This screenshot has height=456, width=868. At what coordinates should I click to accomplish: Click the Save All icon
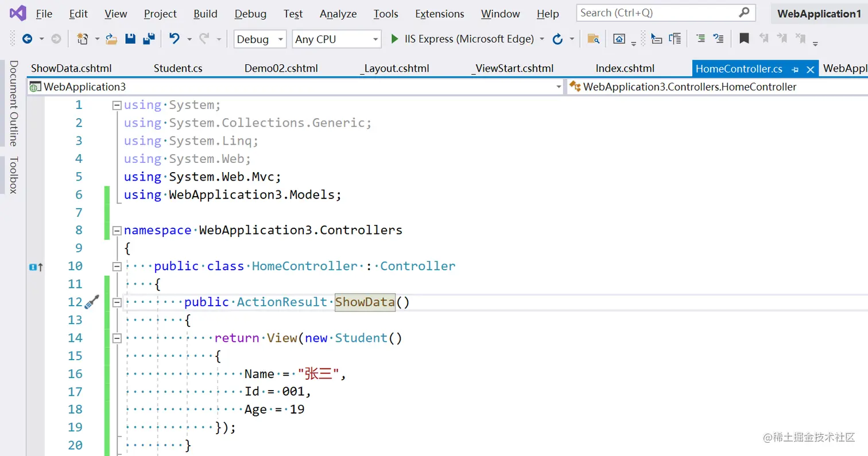[x=149, y=39]
